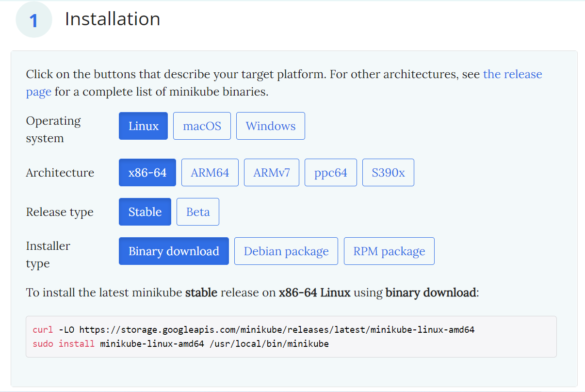Switch release type to Beta
Viewport: 585px width, 392px height.
tap(197, 212)
